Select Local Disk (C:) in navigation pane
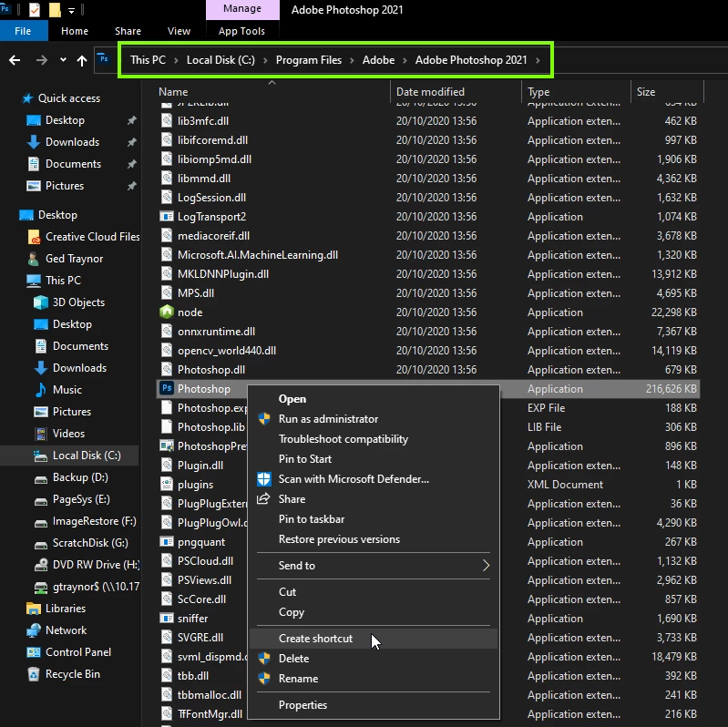The image size is (728, 727). [x=69, y=456]
